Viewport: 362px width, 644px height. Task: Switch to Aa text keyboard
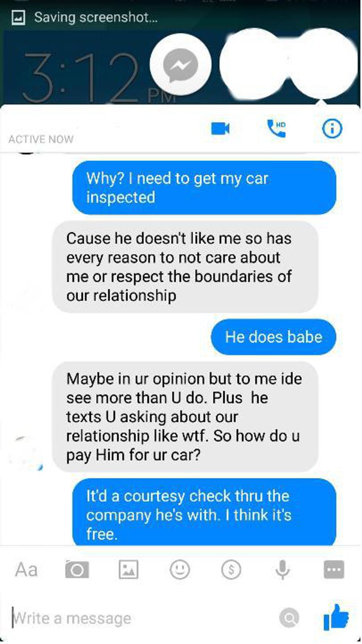[26, 569]
